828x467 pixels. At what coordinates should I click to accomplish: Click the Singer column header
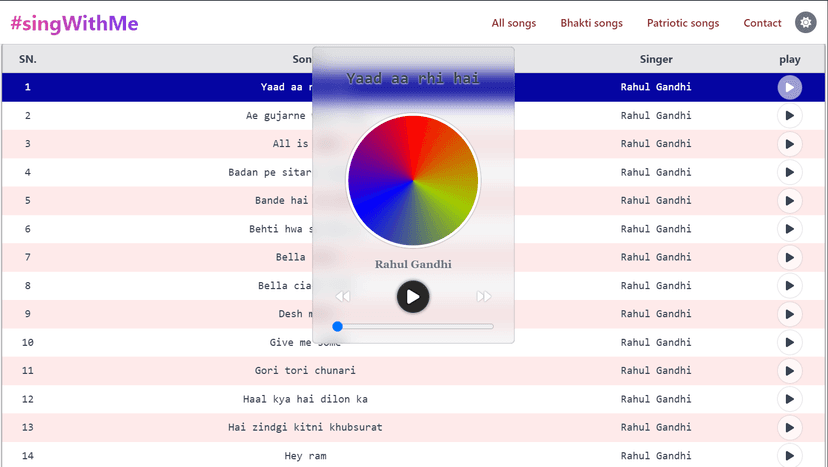pyautogui.click(x=656, y=59)
